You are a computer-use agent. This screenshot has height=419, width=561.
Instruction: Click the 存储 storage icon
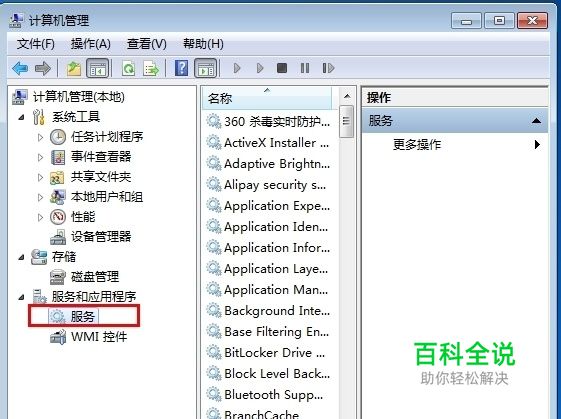pos(39,257)
